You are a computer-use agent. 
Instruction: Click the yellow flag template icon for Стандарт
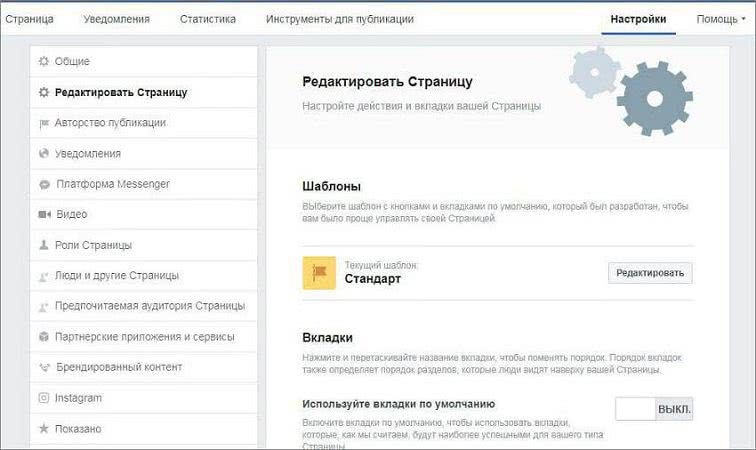(319, 273)
